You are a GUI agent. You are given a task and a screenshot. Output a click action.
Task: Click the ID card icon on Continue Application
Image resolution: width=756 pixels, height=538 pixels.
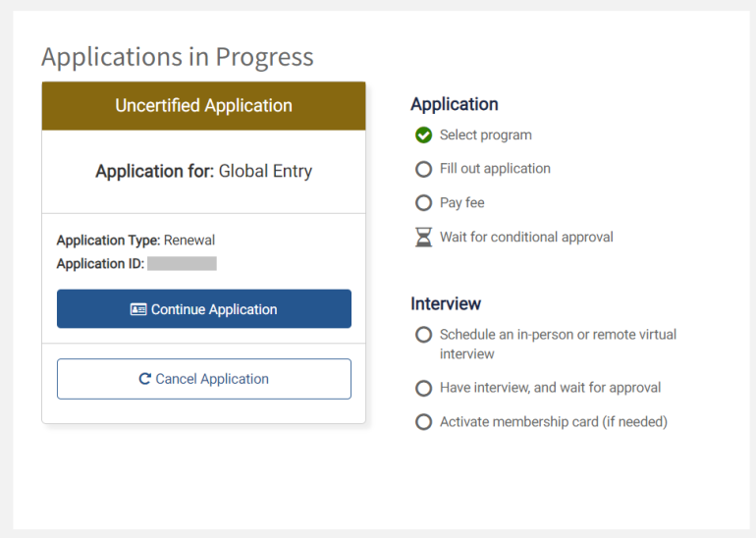138,309
